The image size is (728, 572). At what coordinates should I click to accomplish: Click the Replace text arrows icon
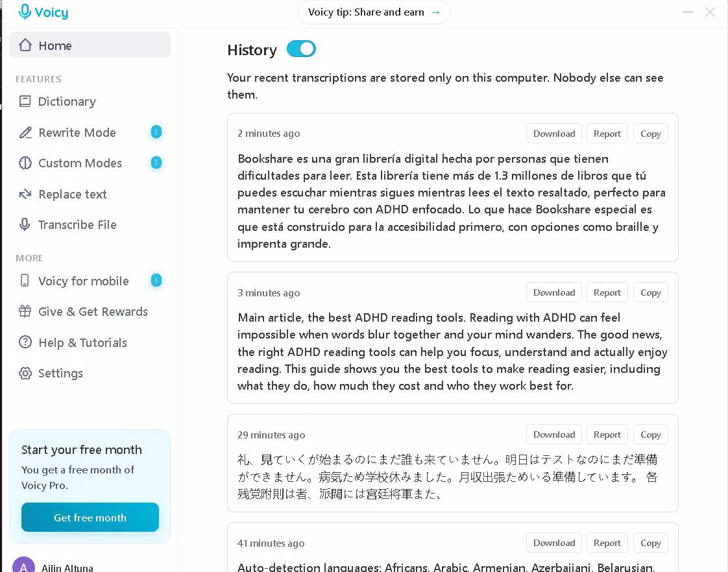[x=25, y=194]
